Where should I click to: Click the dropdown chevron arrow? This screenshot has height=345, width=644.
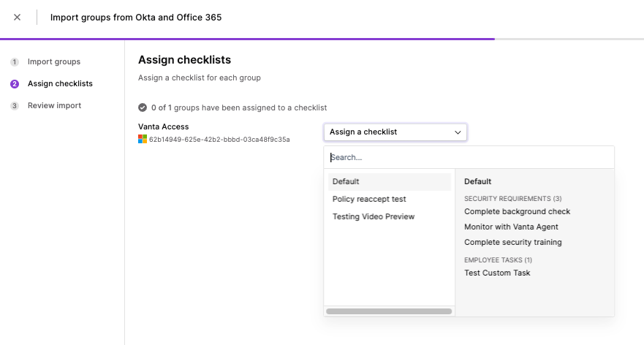tap(458, 132)
